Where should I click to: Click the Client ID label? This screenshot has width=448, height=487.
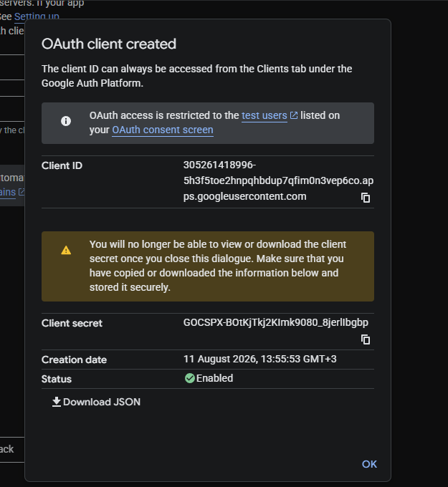coord(62,165)
